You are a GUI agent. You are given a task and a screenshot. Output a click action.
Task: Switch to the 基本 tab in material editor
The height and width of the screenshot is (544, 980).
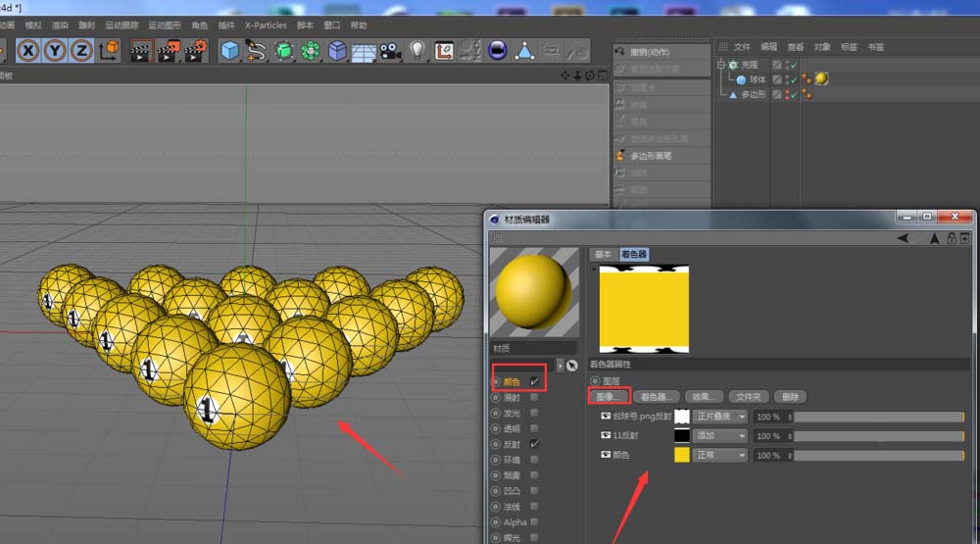603,254
